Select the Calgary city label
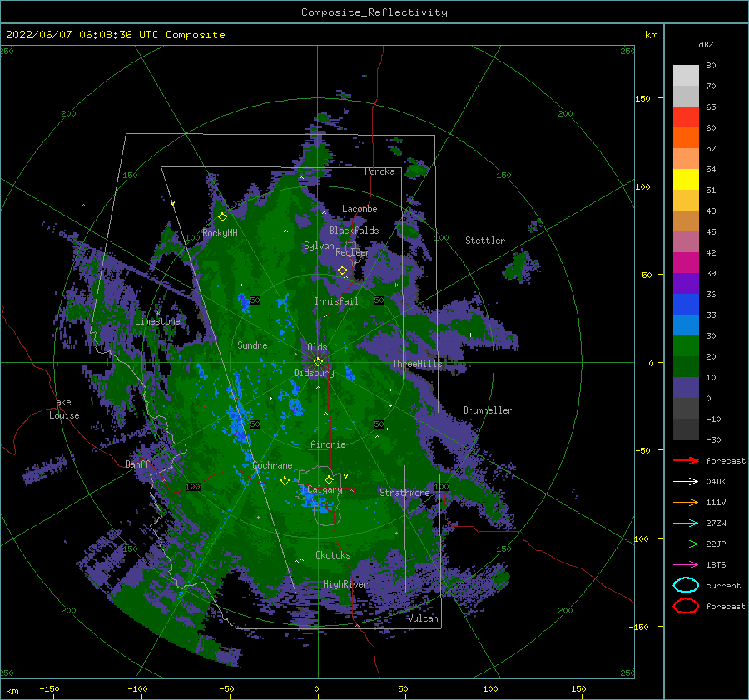The width and height of the screenshot is (749, 700). click(325, 489)
